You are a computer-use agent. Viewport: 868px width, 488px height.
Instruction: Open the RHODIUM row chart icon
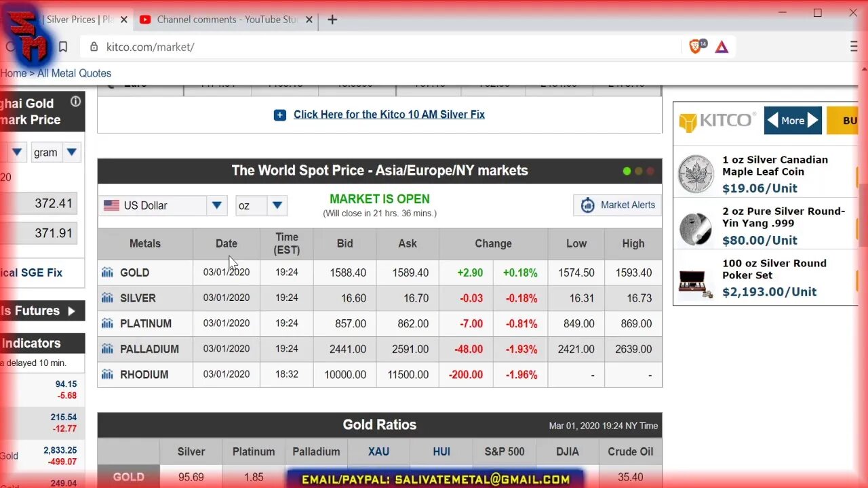click(x=107, y=374)
